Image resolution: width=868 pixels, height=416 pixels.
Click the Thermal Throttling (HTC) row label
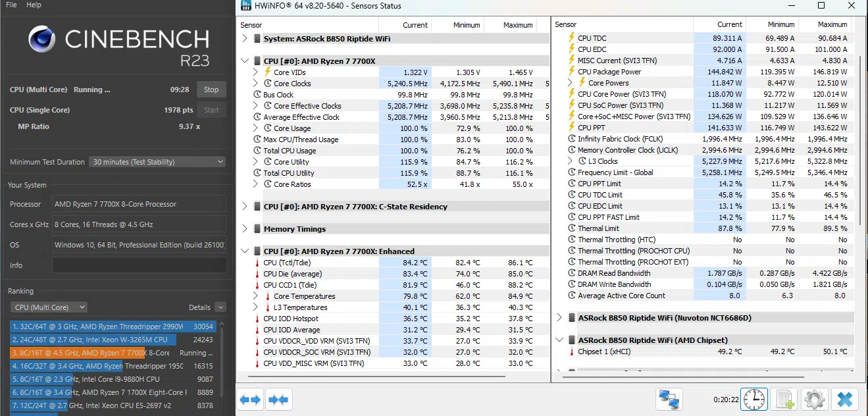click(x=616, y=240)
